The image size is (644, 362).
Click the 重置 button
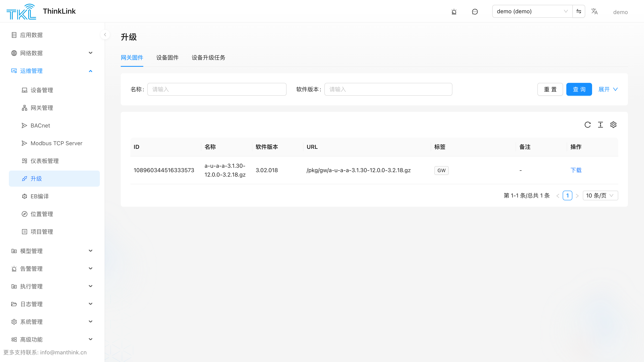coord(550,89)
